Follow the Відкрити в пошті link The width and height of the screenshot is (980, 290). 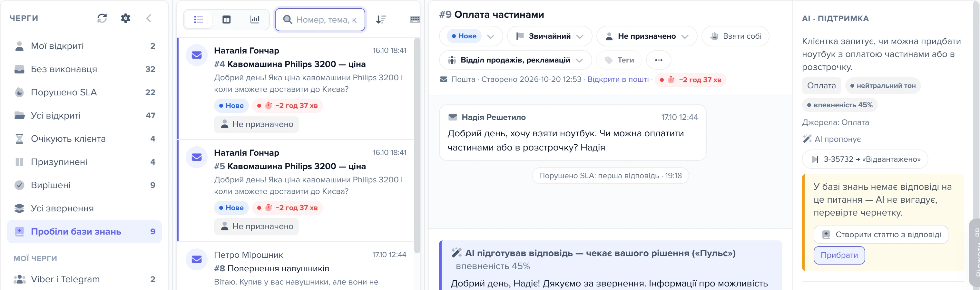point(618,80)
